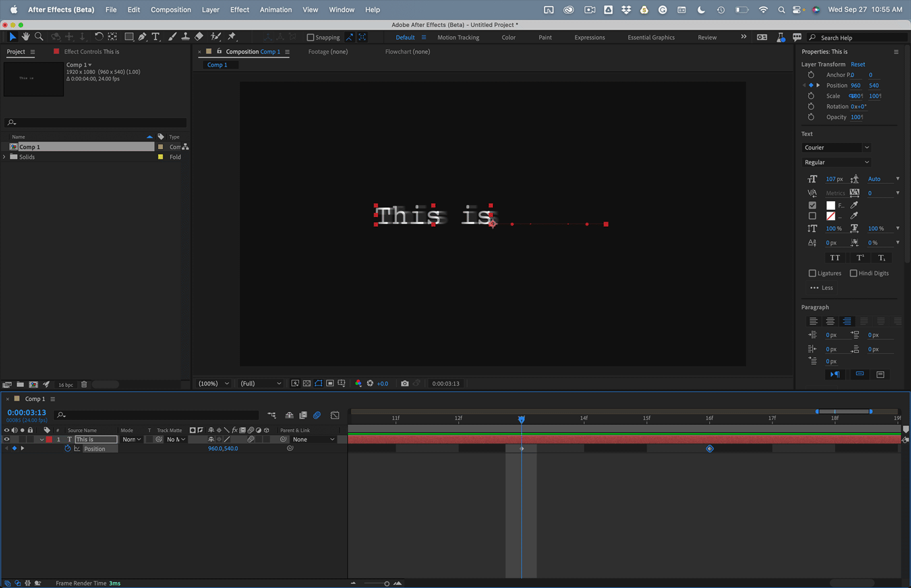
Task: Click the Comp 1 breadcrumb in viewer
Action: [218, 65]
